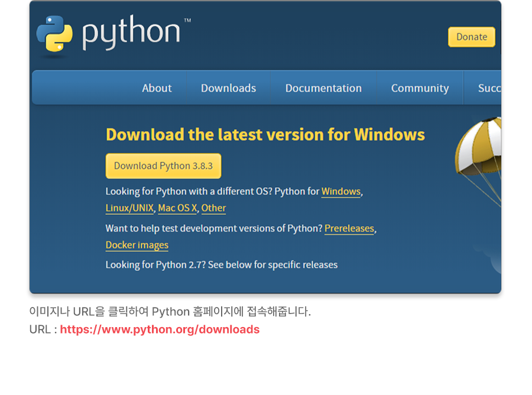Open the About menu
The width and height of the screenshot is (532, 395).
tap(157, 88)
